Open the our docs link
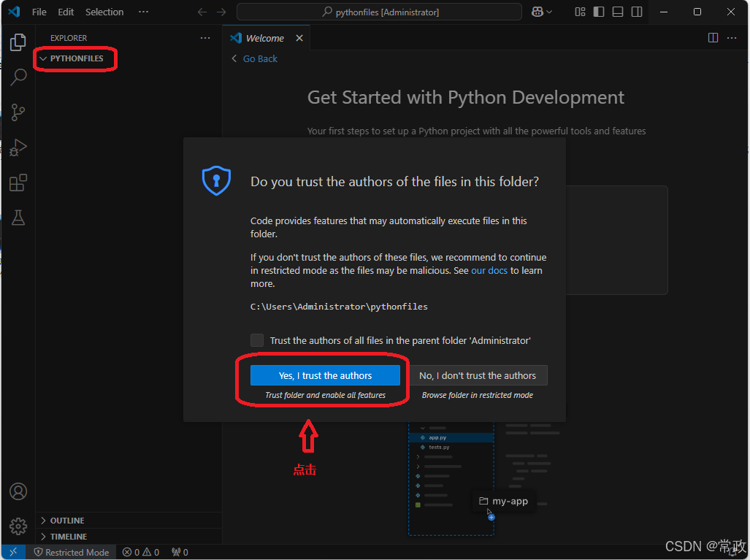Image resolution: width=750 pixels, height=560 pixels. pyautogui.click(x=489, y=271)
